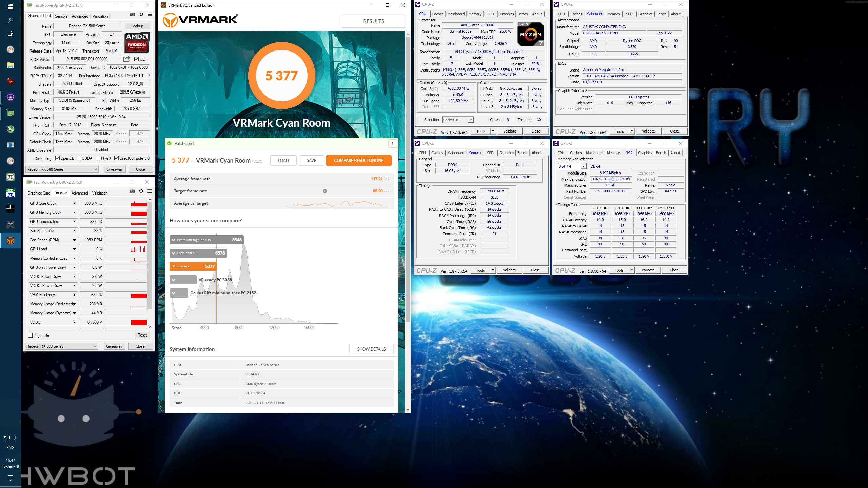This screenshot has height=488, width=868.
Task: Click the LOAD button in VRMark
Action: coord(283,161)
